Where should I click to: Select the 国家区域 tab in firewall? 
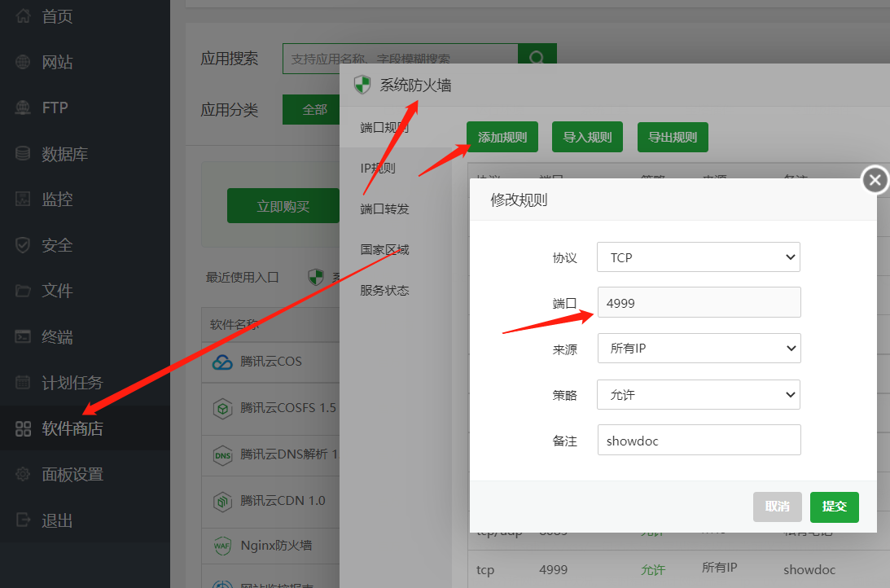(x=396, y=250)
